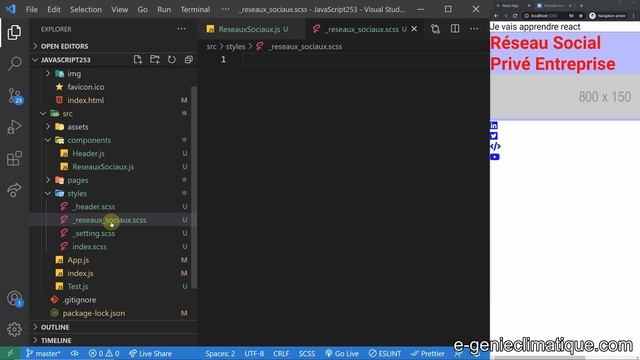The image size is (640, 360).
Task: Collapse the src folder
Action: 67,113
